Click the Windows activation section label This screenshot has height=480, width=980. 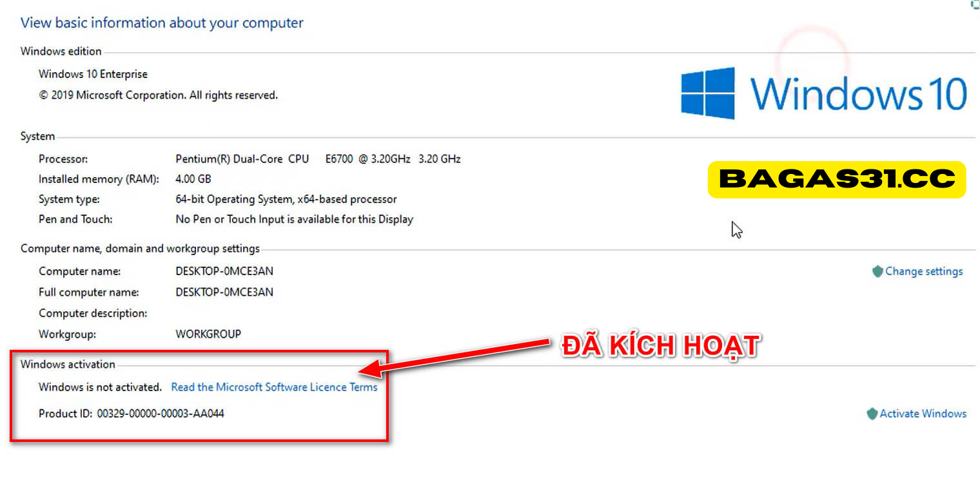68,365
